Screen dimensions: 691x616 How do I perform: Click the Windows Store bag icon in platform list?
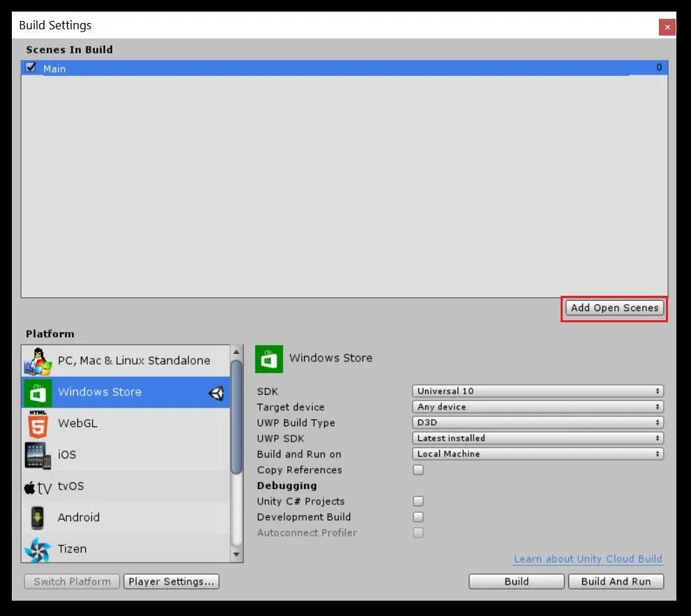click(x=38, y=393)
